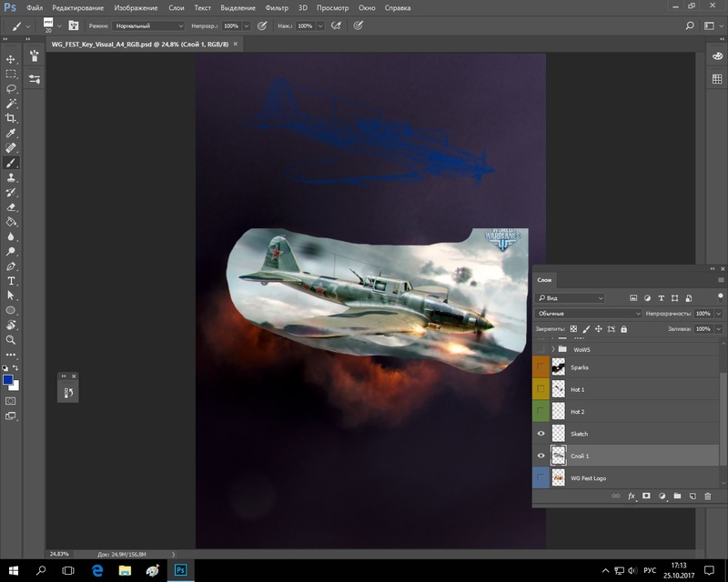The image size is (728, 582).
Task: Show the WoWS group
Action: (x=541, y=349)
